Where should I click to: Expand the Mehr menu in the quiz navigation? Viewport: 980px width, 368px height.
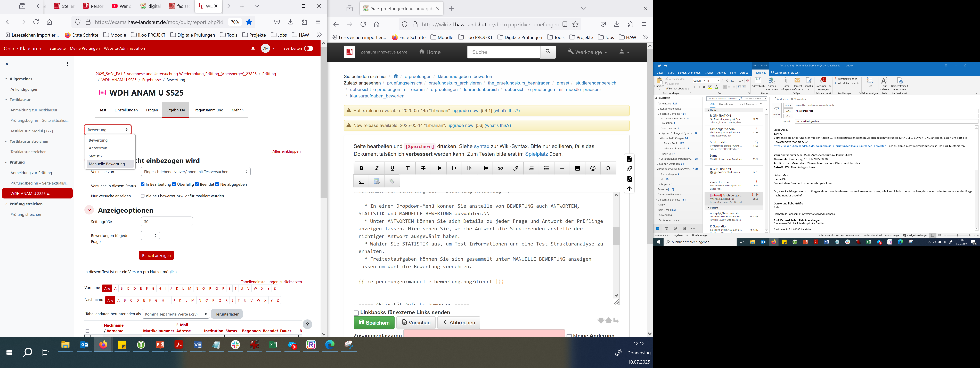[x=238, y=110]
